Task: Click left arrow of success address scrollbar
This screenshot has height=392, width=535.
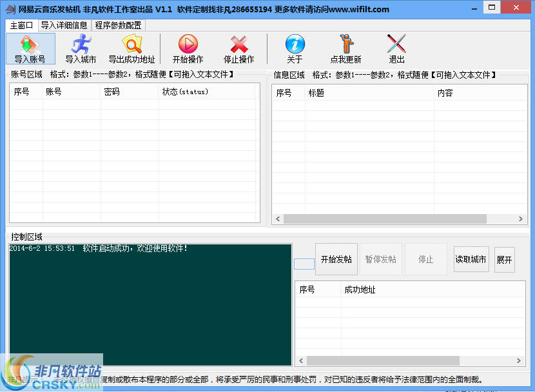Action: (301, 360)
